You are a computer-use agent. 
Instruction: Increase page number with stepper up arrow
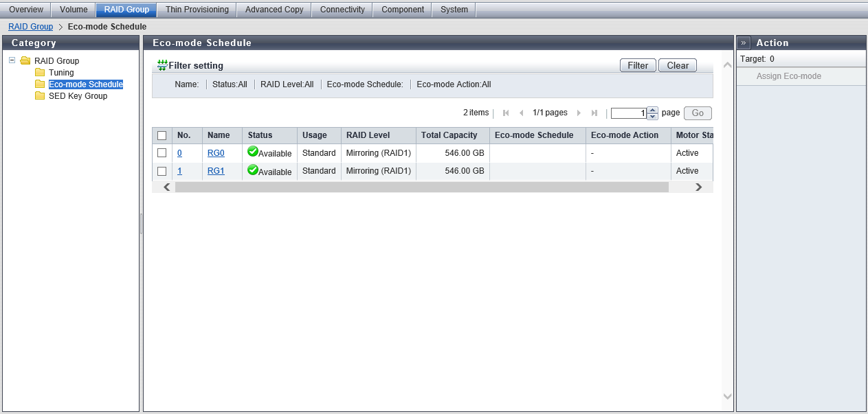point(653,110)
